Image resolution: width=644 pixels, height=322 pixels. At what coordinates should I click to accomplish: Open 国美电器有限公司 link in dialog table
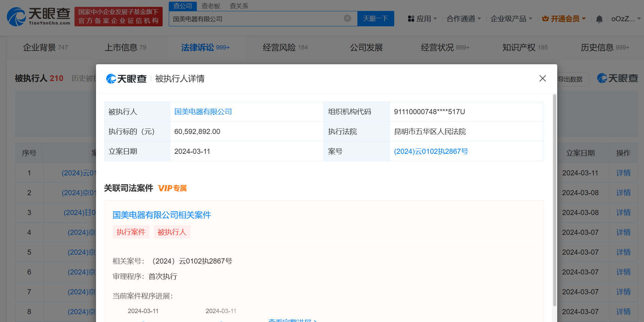(x=203, y=112)
